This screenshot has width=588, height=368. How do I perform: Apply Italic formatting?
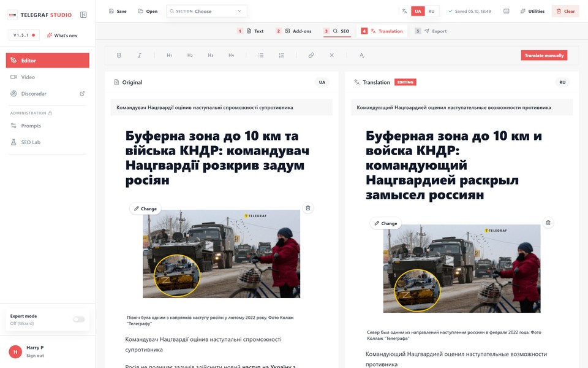(140, 55)
